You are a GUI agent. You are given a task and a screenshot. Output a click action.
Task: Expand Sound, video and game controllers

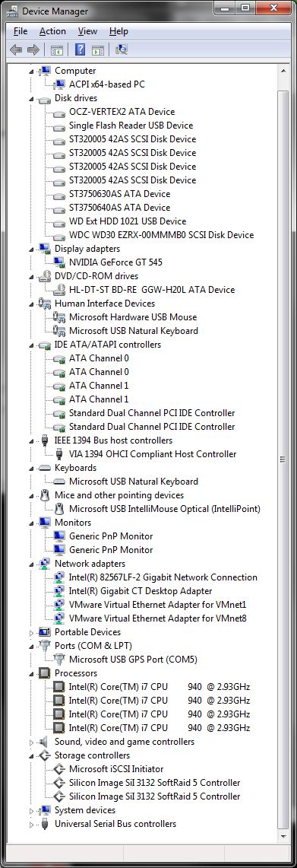coord(32,742)
